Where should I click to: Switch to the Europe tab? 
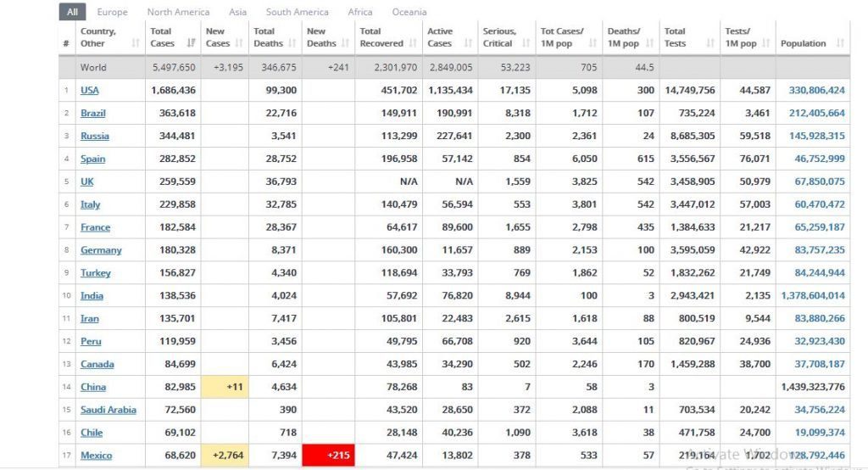(112, 12)
